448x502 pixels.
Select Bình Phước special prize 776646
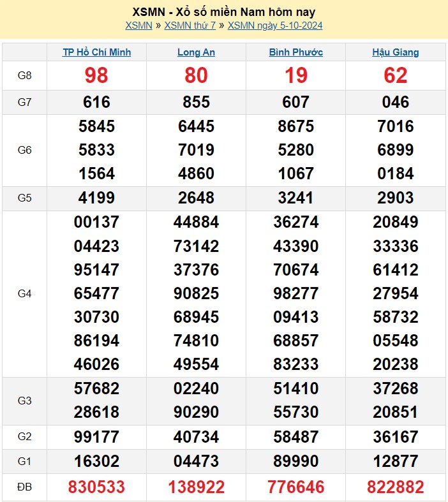tap(295, 487)
